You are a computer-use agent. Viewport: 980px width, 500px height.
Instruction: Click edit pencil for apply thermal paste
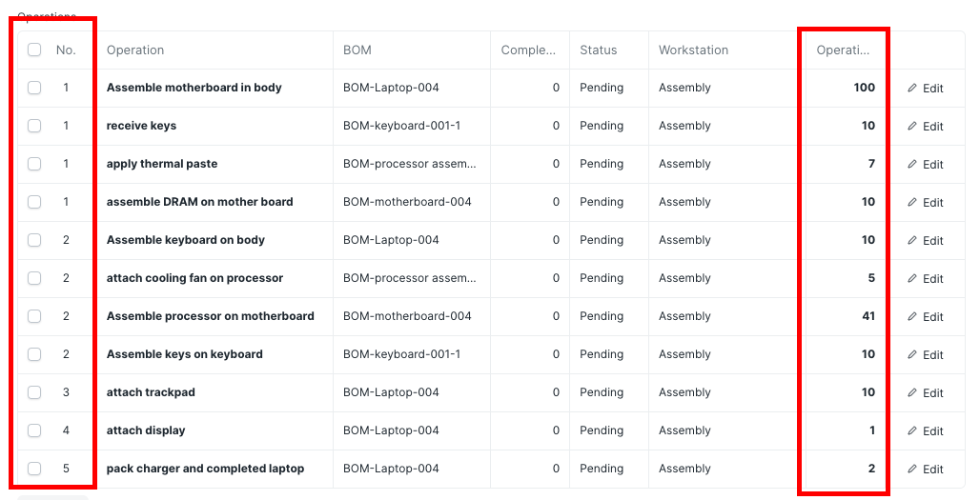pos(912,164)
